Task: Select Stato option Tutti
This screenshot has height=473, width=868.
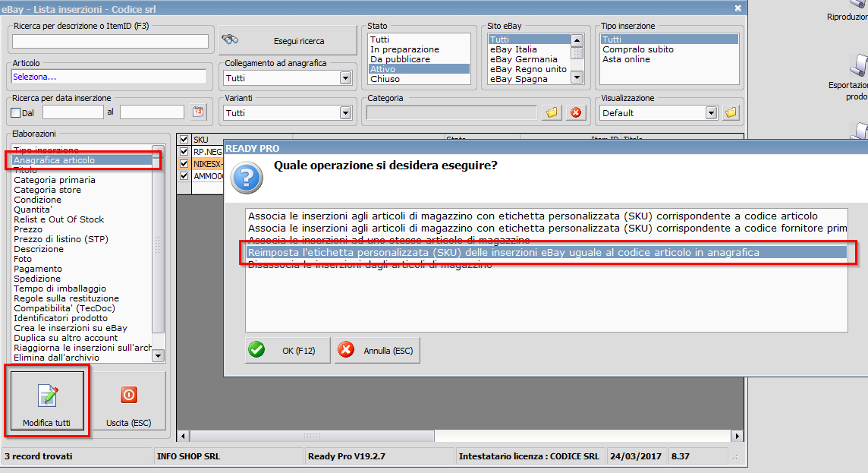Action: point(419,39)
